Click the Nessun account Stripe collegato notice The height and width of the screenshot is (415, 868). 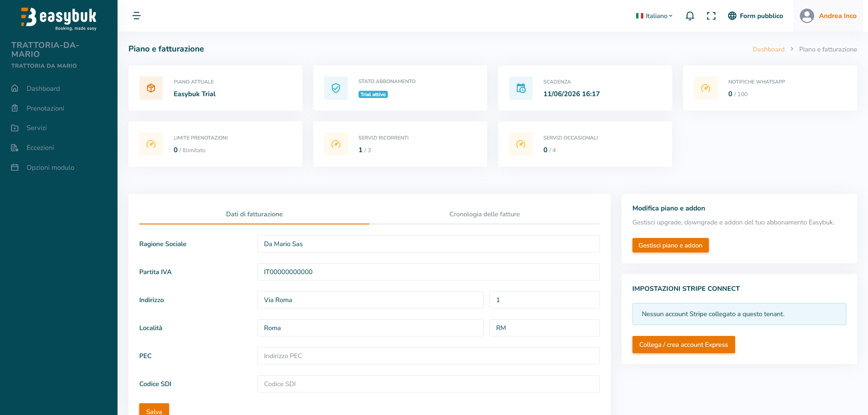[739, 314]
